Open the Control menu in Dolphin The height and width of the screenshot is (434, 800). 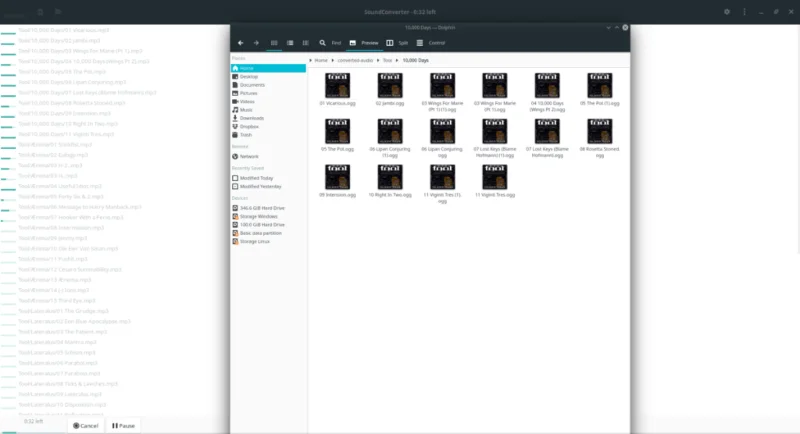pos(431,43)
